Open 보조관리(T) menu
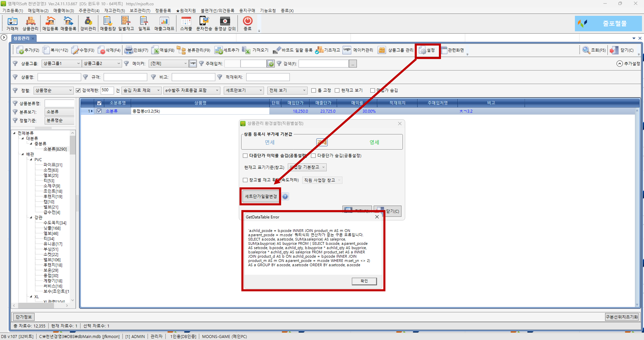This screenshot has width=644, height=340. (140, 11)
